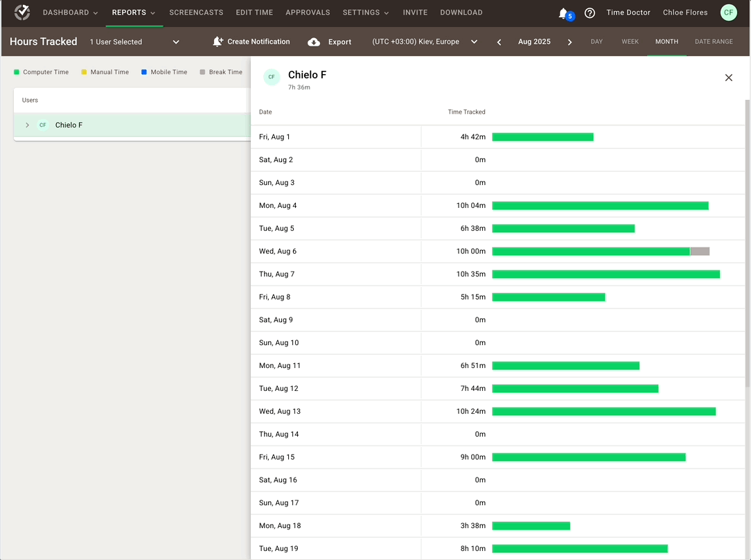This screenshot has width=751, height=560.
Task: Toggle the Mobile Time legend item
Action: [x=164, y=72]
